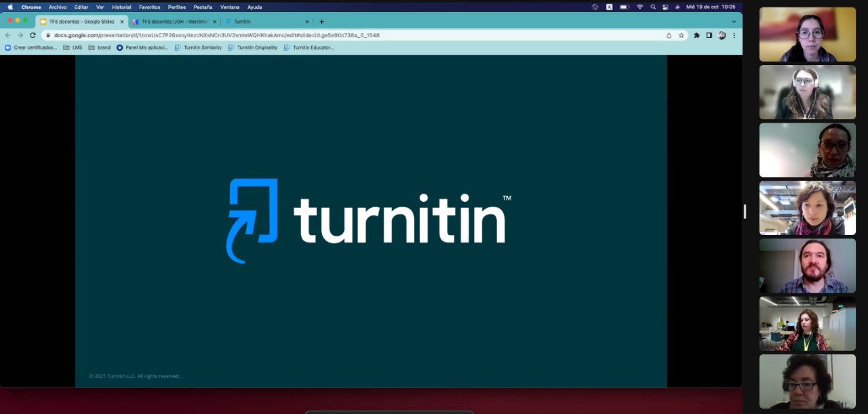Open the Favoritos menu
868x414 pixels.
coord(150,7)
